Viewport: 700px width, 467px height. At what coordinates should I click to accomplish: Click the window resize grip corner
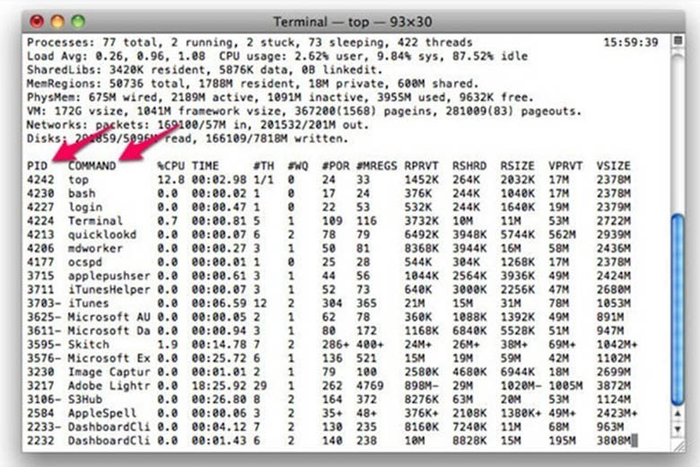[678, 446]
